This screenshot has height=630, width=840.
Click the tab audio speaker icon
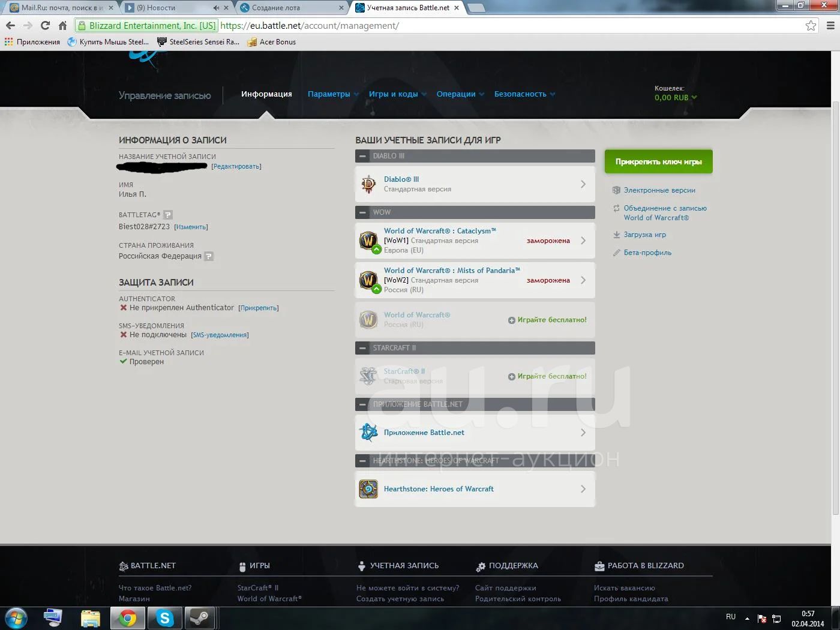216,8
